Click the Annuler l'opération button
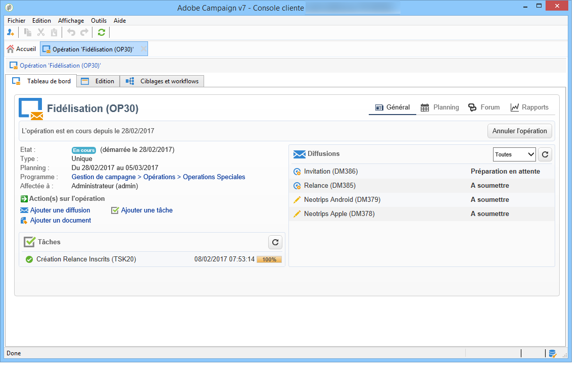Image resolution: width=588 pixels, height=379 pixels. click(x=519, y=131)
